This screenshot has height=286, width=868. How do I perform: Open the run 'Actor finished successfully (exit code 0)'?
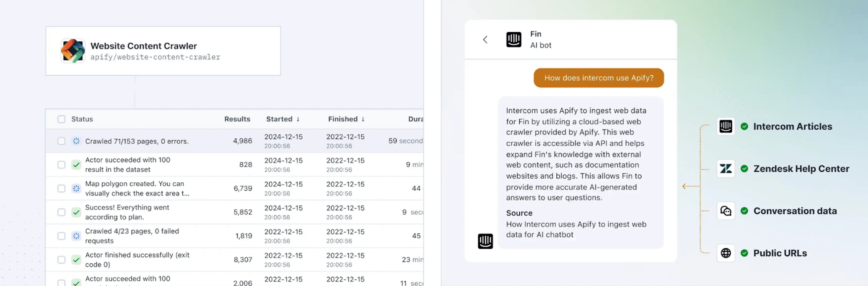click(137, 260)
